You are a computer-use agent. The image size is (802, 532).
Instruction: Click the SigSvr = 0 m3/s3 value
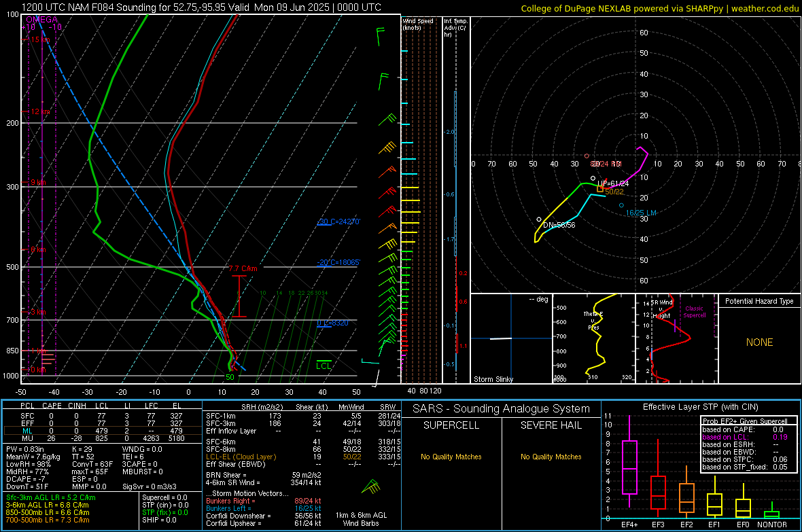click(150, 487)
